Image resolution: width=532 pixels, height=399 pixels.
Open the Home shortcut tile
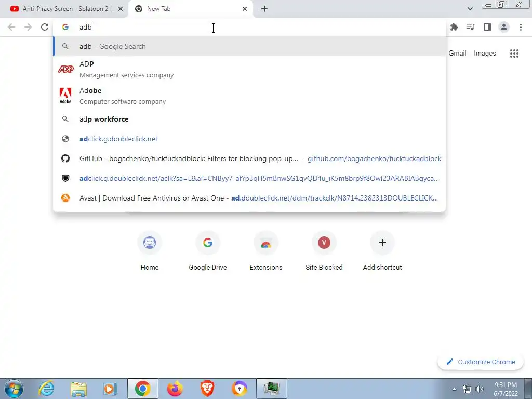[150, 251]
